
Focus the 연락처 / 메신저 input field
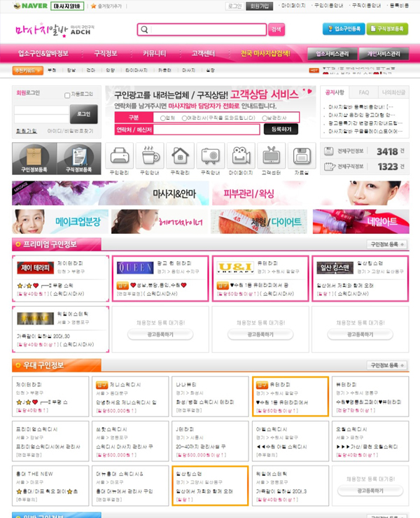pos(206,129)
